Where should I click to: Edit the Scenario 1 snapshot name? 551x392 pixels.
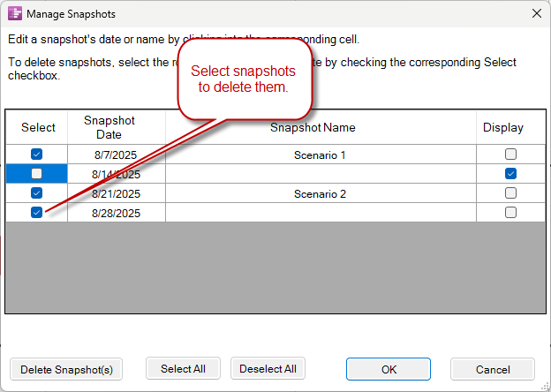point(321,155)
